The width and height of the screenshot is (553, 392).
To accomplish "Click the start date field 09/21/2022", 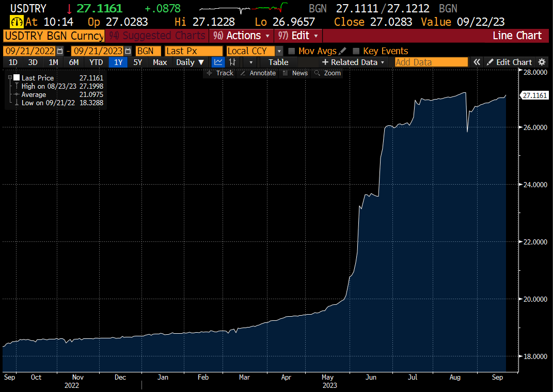I will (x=29, y=51).
